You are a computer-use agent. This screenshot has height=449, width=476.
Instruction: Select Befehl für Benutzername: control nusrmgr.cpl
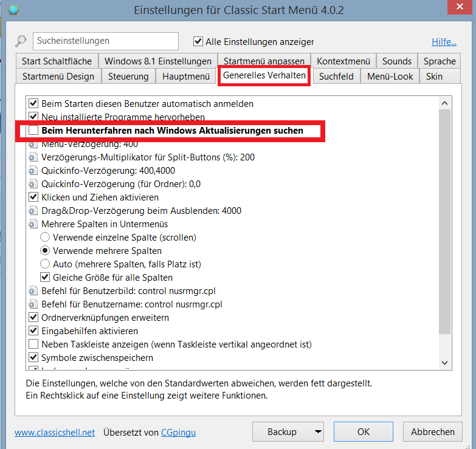coord(132,304)
